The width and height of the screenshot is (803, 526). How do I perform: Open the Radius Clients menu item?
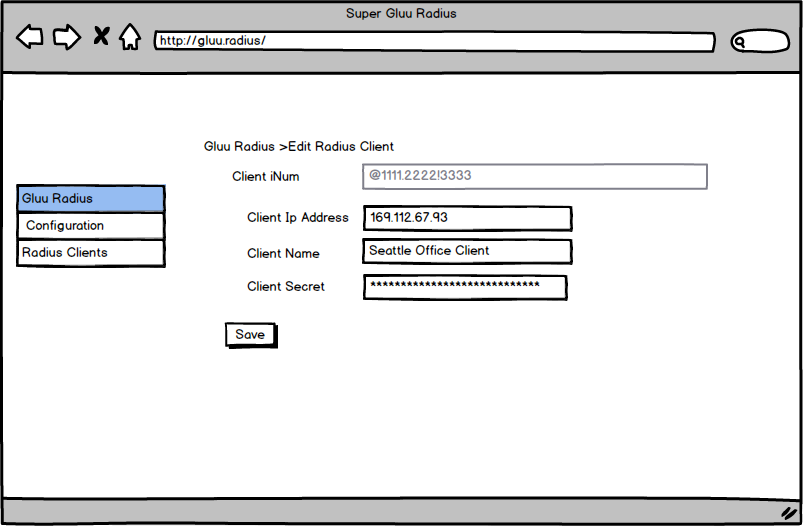(91, 253)
